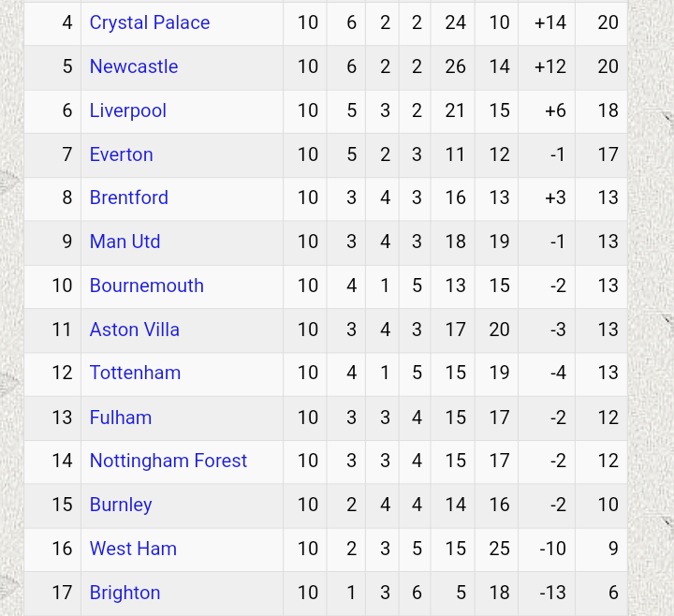Open the West Ham team page
Image resolution: width=674 pixels, height=616 pixels.
tap(133, 549)
